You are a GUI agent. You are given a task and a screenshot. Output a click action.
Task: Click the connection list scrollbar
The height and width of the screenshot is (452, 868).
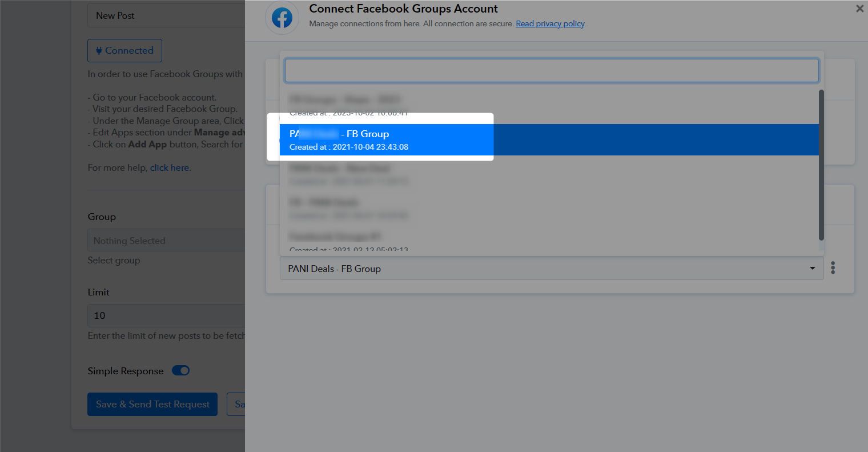[821, 165]
